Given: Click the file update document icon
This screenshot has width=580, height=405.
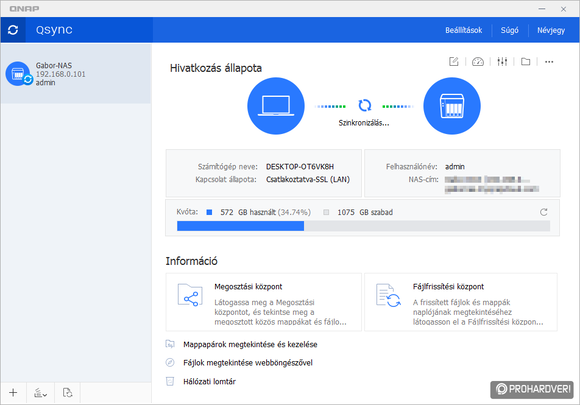Looking at the screenshot, I should [388, 295].
